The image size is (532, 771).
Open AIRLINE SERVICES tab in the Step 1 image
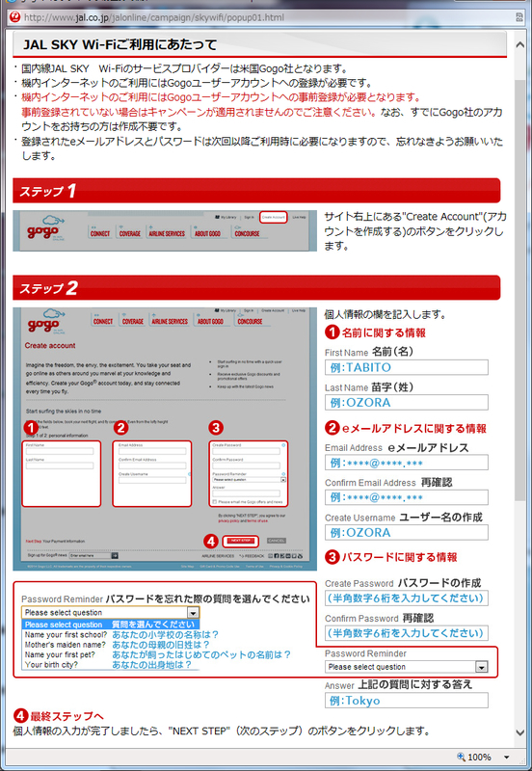pyautogui.click(x=167, y=233)
